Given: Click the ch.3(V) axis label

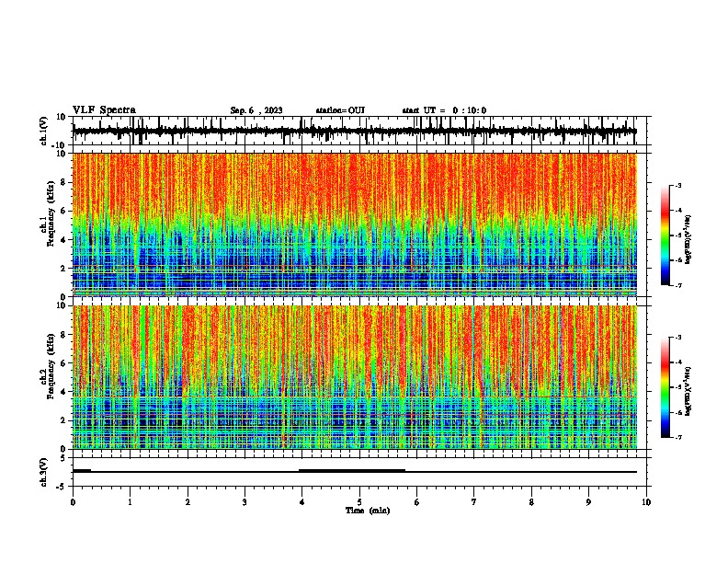Looking at the screenshot, I should (x=44, y=472).
